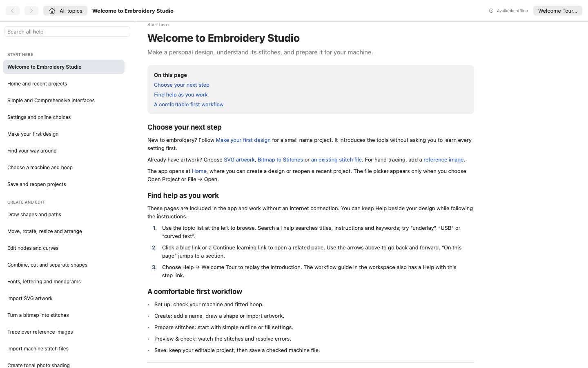This screenshot has height=368, width=588.
Task: Open Choose a machine and hoop topic
Action: pos(64,168)
